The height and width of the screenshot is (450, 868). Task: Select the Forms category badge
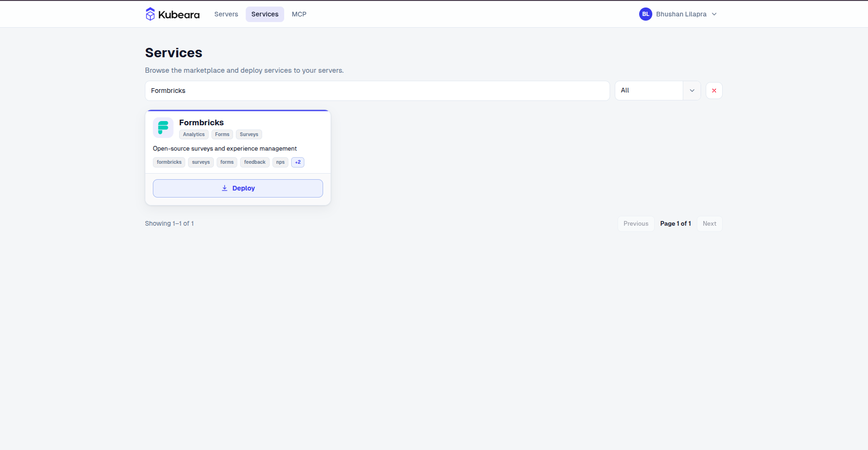[222, 135]
